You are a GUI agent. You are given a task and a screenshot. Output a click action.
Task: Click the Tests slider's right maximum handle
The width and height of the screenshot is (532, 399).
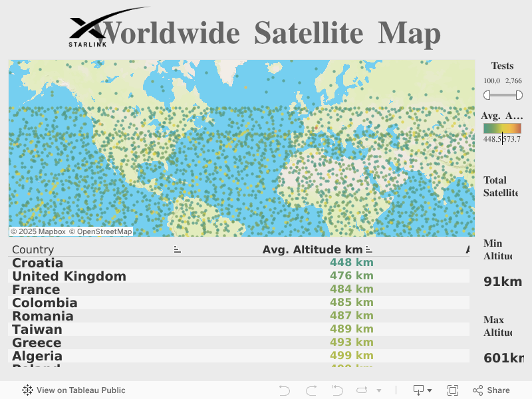point(518,96)
